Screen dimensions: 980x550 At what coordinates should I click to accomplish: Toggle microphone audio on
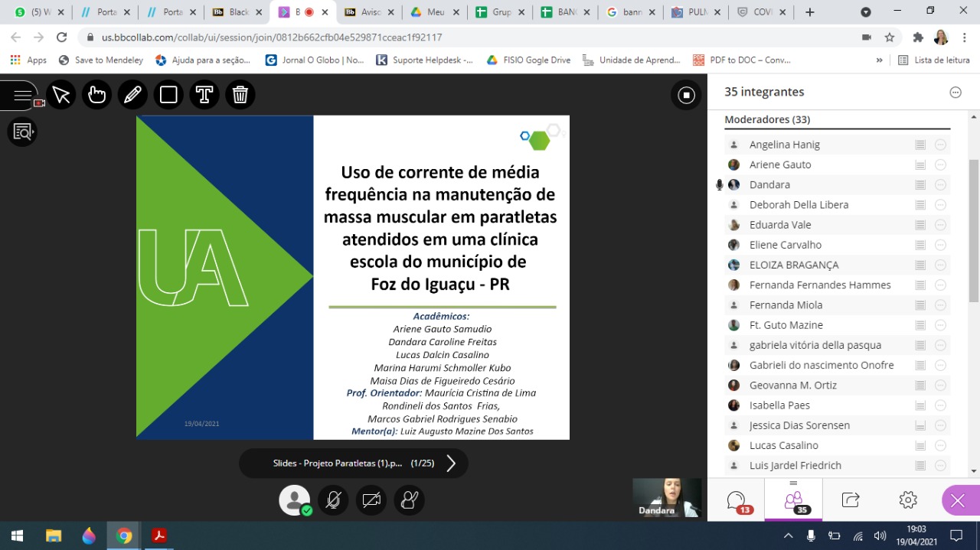tap(333, 500)
